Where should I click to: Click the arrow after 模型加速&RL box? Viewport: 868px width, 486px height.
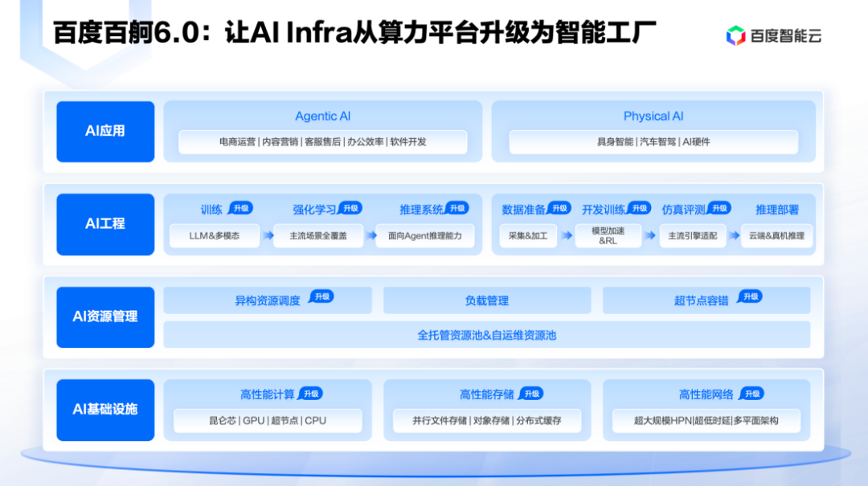pyautogui.click(x=650, y=236)
